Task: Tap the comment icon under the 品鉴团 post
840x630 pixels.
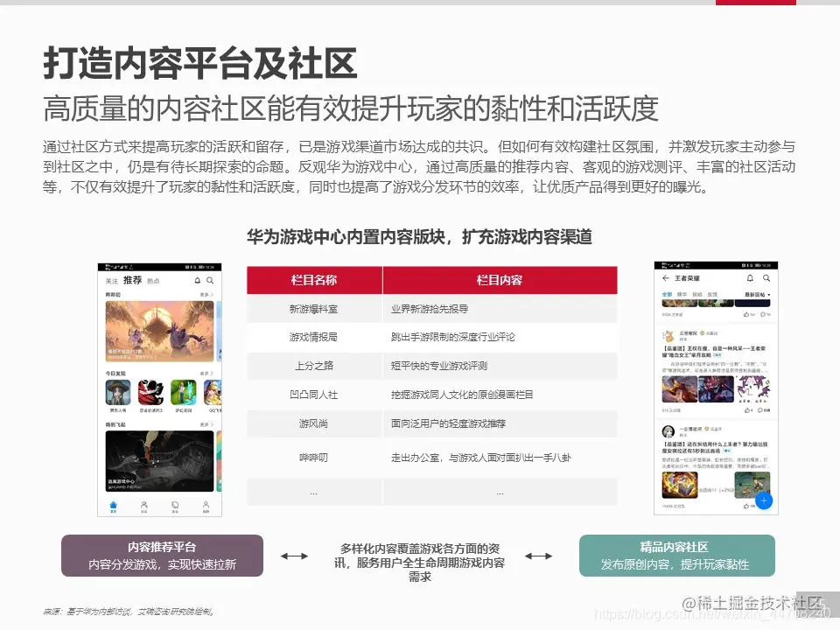Action: pyautogui.click(x=762, y=409)
